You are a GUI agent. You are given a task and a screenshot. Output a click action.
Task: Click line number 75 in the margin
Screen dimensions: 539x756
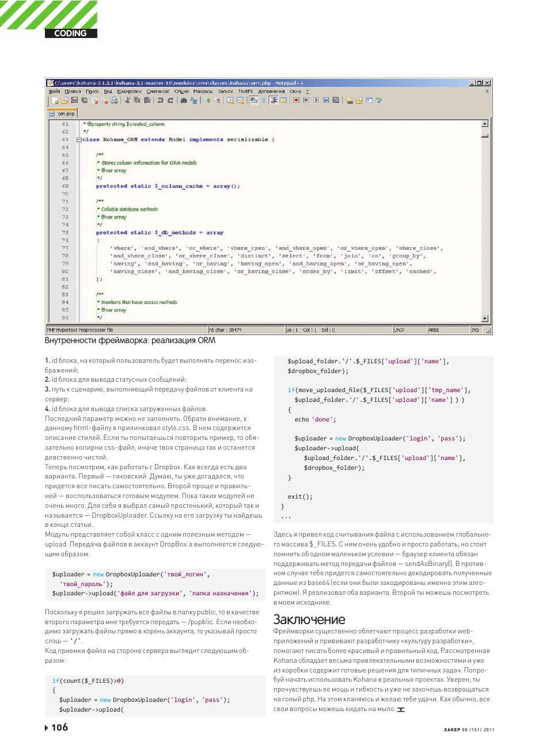click(65, 233)
